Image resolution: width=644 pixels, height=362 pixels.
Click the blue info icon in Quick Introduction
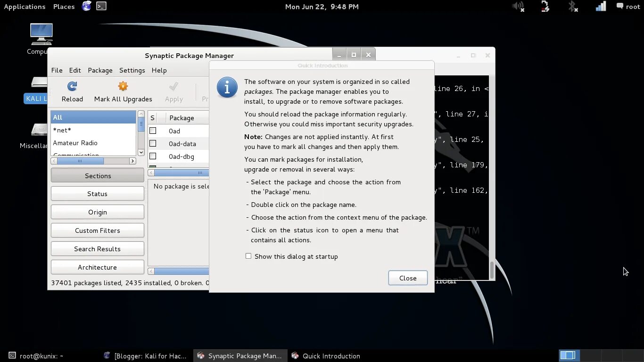(x=227, y=88)
